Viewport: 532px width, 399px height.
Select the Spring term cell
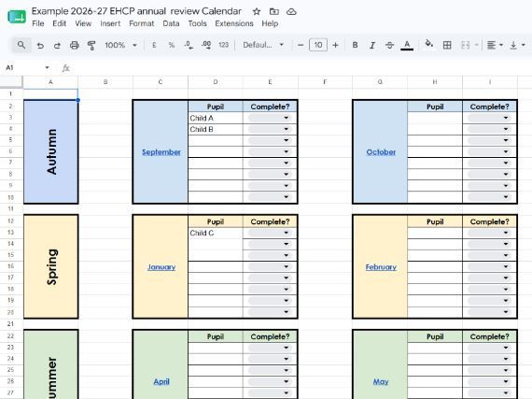click(x=51, y=266)
